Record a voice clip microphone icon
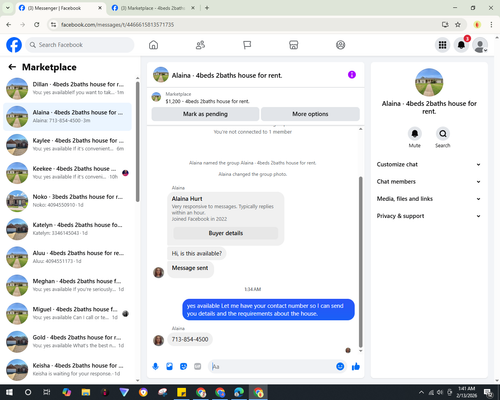The height and width of the screenshot is (400, 500). click(155, 367)
